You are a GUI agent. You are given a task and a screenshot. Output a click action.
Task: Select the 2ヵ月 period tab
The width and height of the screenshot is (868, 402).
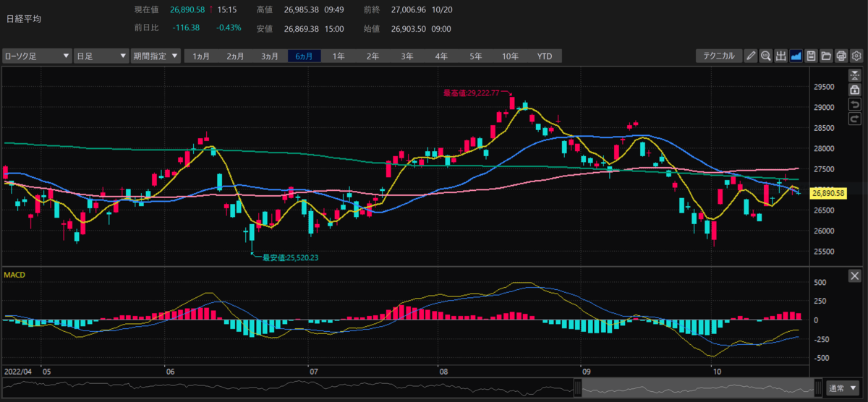tap(236, 56)
